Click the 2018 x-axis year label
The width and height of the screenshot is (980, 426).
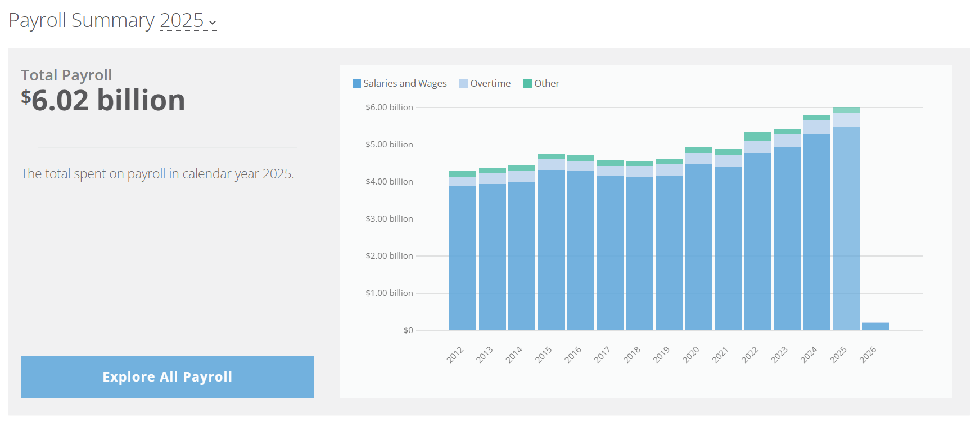click(x=631, y=355)
